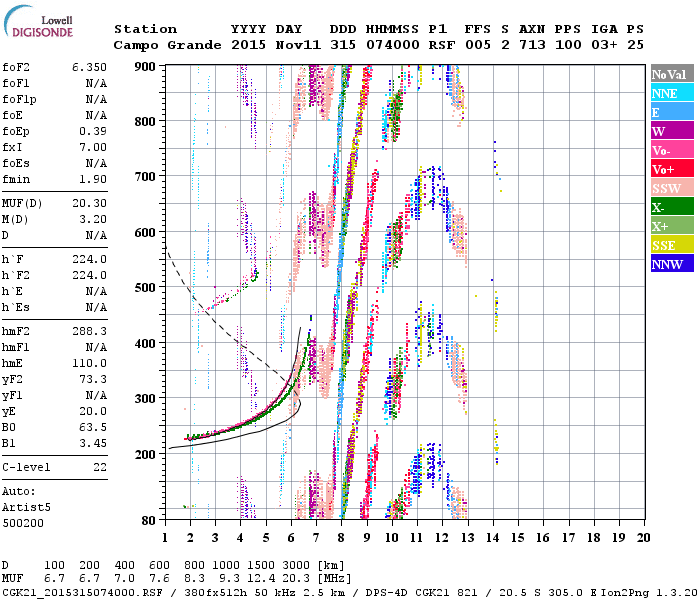The width and height of the screenshot is (700, 600).
Task: Click the hmE value 110.0
Action: [89, 363]
